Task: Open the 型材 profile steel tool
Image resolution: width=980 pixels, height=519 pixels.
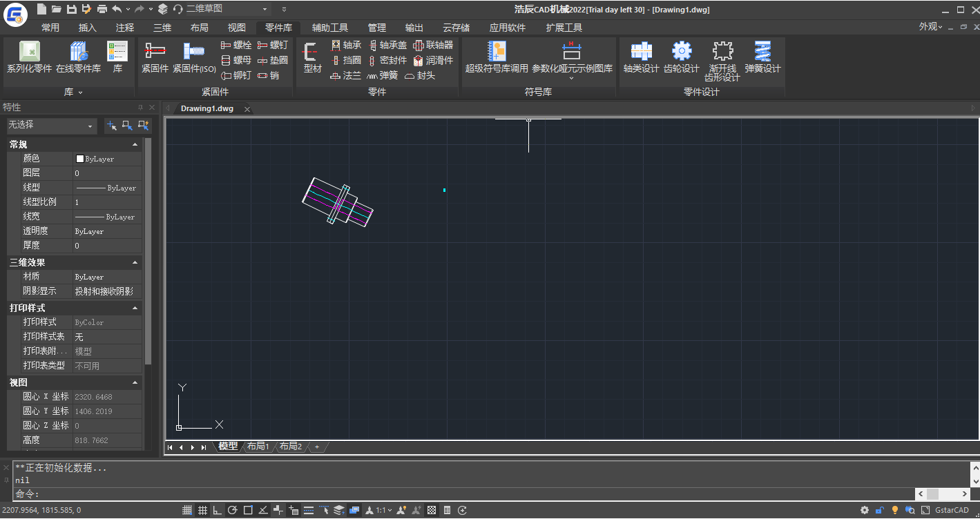Action: click(313, 57)
